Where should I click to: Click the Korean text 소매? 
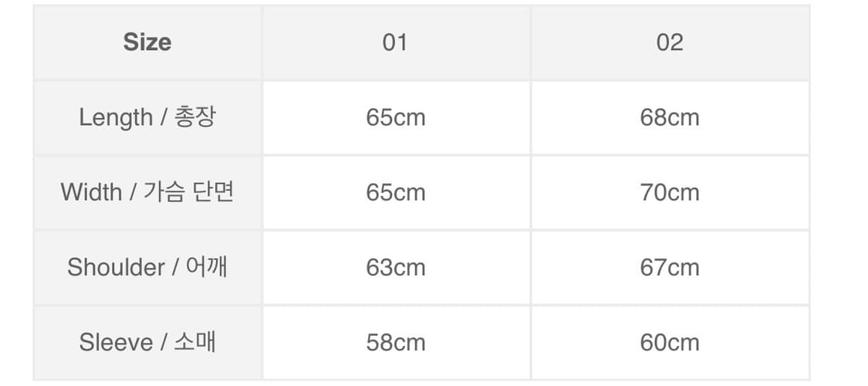(194, 342)
